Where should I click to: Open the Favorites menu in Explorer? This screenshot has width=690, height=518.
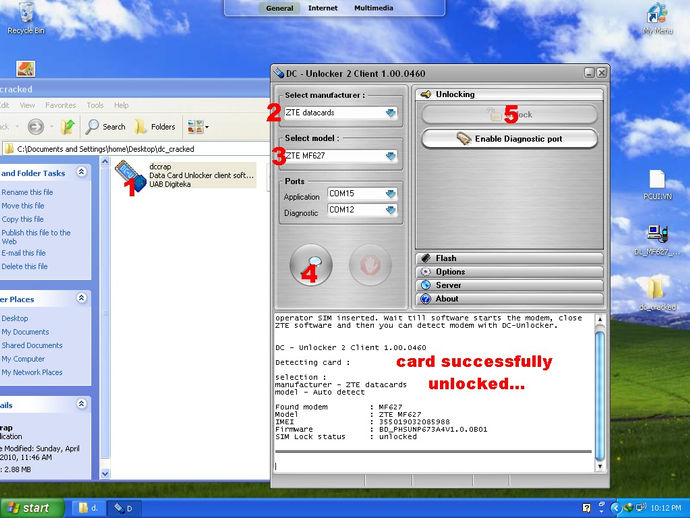click(x=61, y=105)
